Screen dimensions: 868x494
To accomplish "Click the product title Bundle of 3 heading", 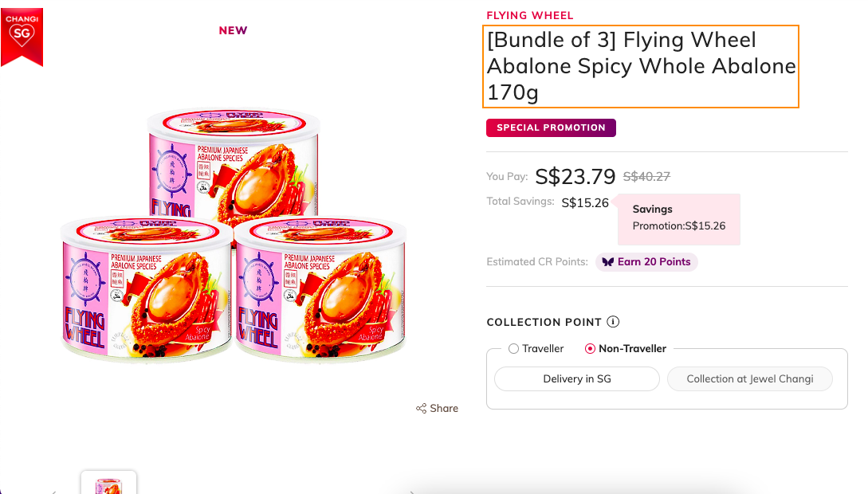I will tap(641, 66).
